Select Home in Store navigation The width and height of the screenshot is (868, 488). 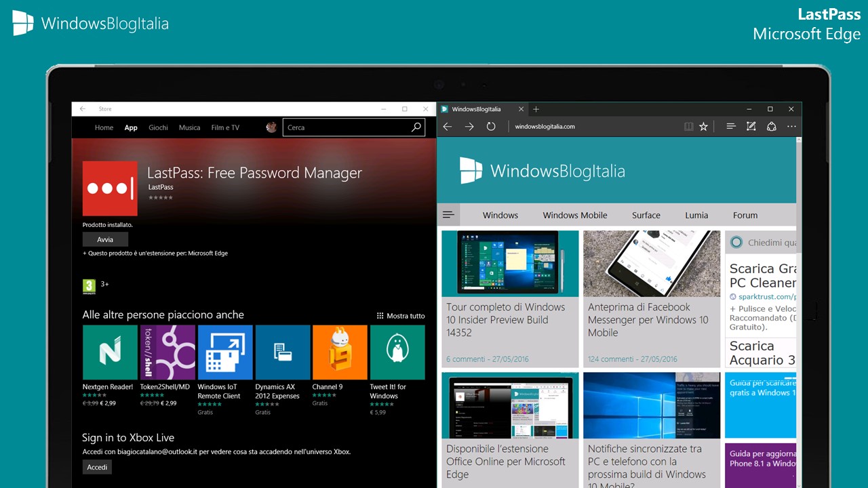pyautogui.click(x=104, y=127)
